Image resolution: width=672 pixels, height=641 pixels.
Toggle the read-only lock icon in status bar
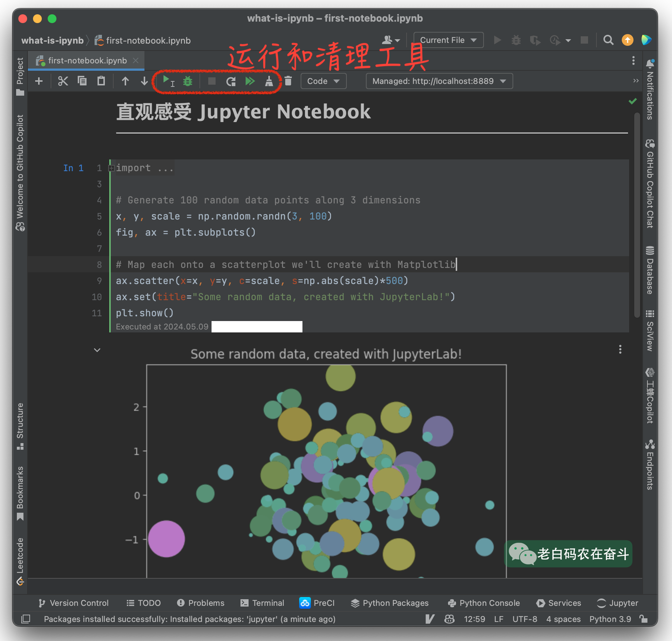coord(643,619)
